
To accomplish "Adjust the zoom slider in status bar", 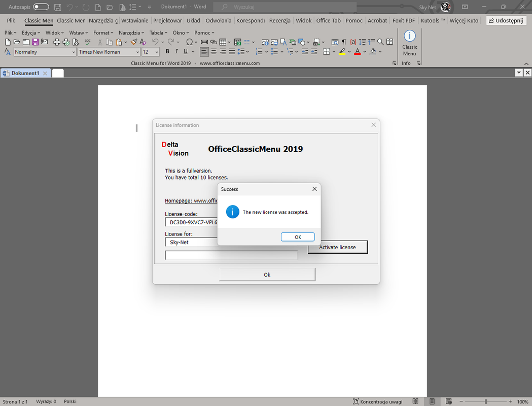I will [486, 401].
